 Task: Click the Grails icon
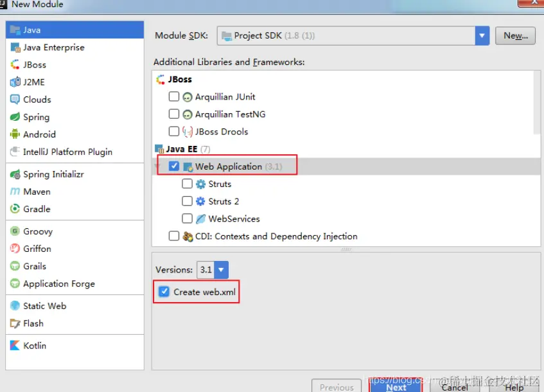tap(15, 266)
